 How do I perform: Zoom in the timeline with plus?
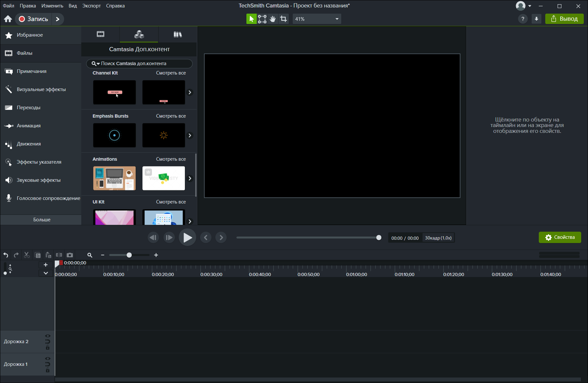156,255
